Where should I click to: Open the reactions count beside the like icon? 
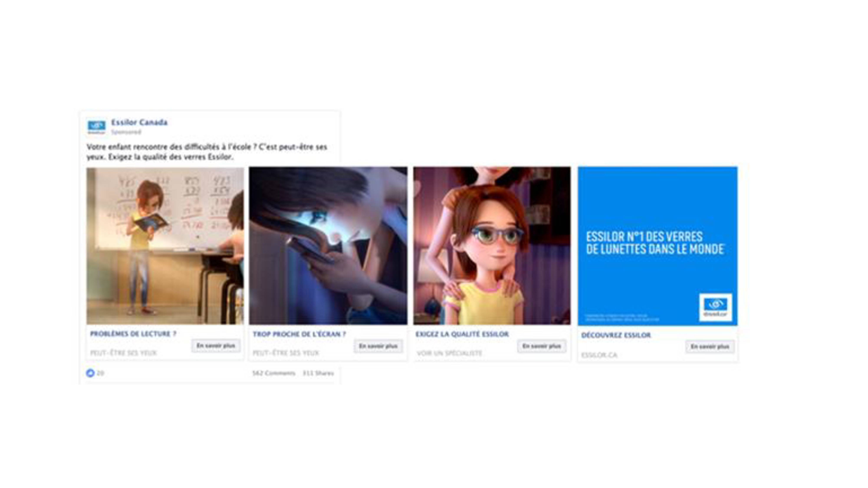pos(100,373)
